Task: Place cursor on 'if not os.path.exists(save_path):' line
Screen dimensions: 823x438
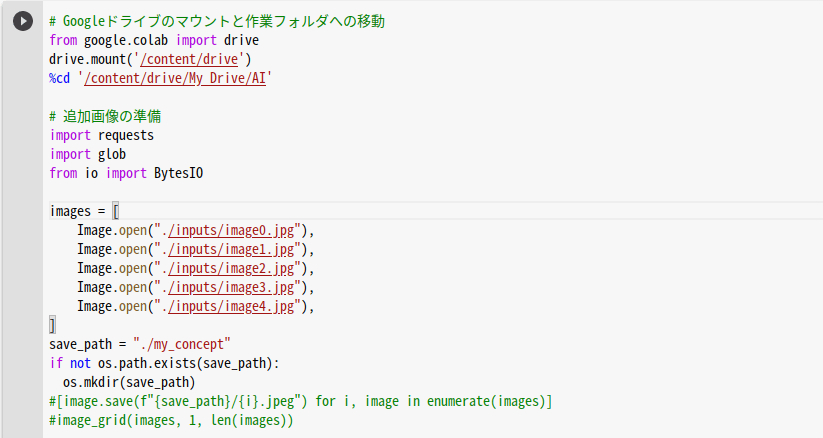Action: [164, 363]
